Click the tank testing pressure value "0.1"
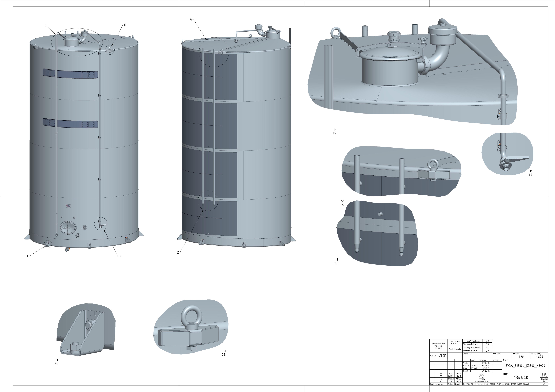Image resolution: width=555 pixels, height=392 pixels. [x=487, y=348]
